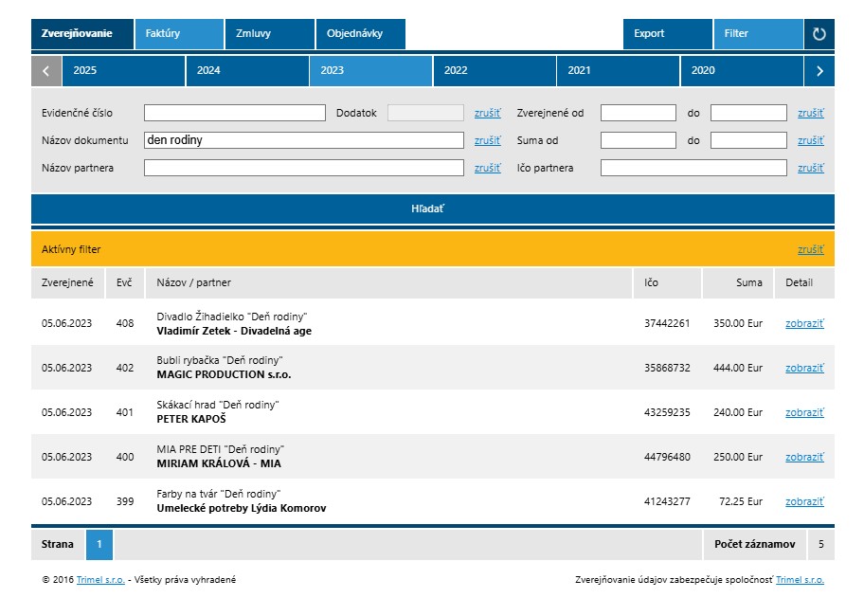This screenshot has width=864, height=616.
Task: Click the previous years left arrow
Action: [x=46, y=71]
